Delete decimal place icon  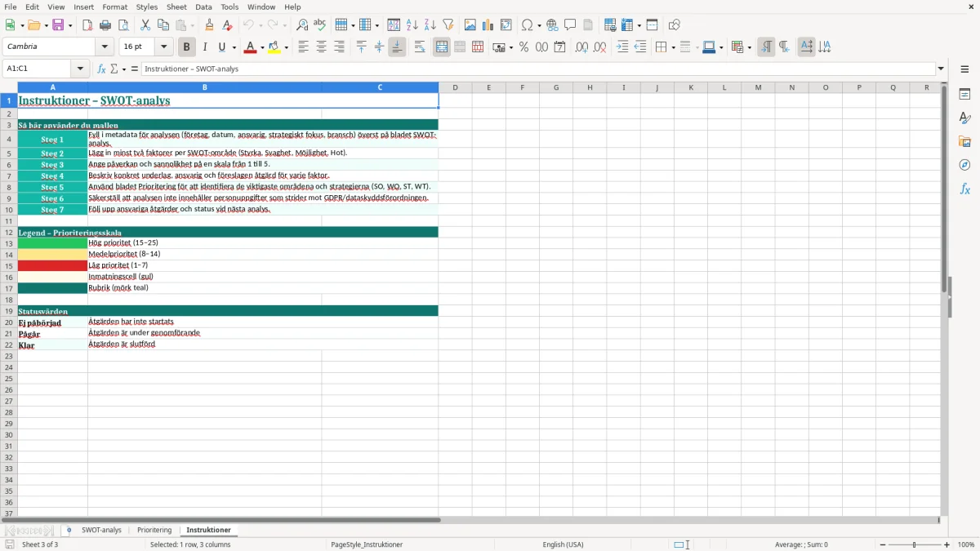(x=599, y=47)
